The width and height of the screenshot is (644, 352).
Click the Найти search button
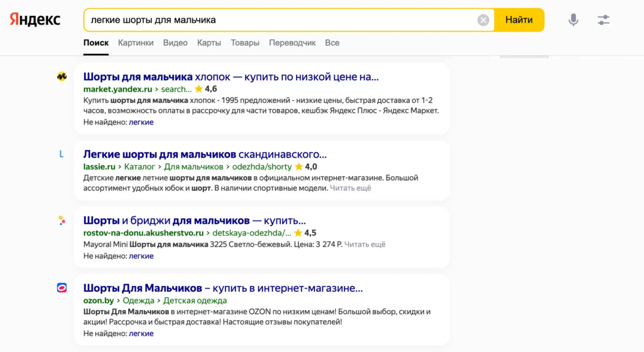pos(519,20)
